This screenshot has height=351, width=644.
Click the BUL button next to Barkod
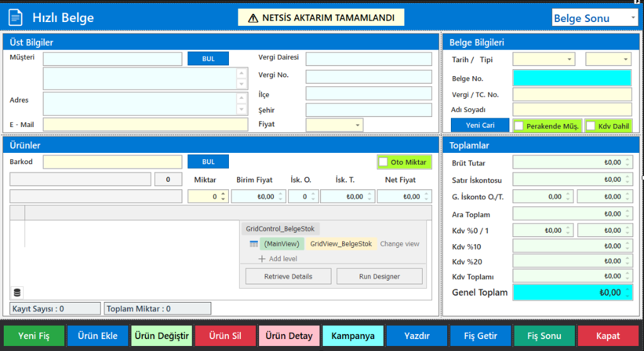tap(208, 162)
